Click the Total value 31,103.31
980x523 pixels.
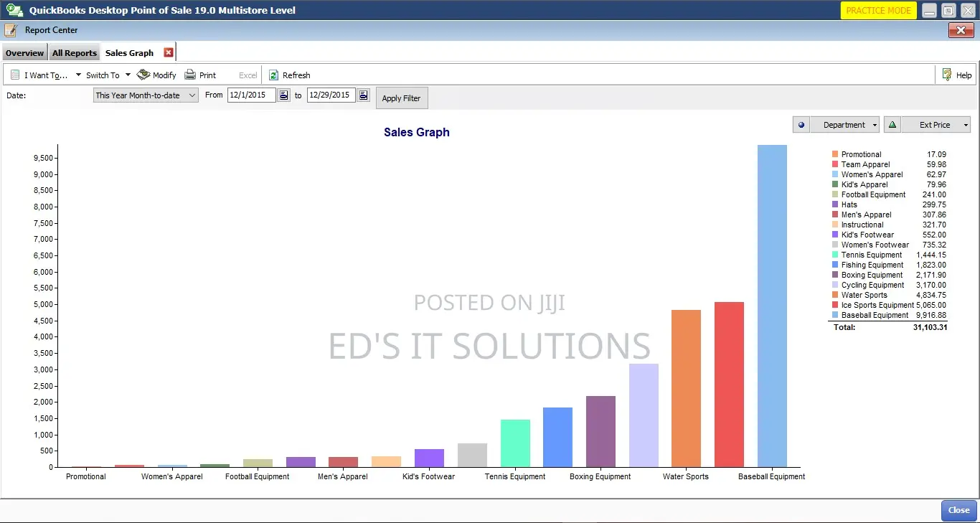[930, 327]
